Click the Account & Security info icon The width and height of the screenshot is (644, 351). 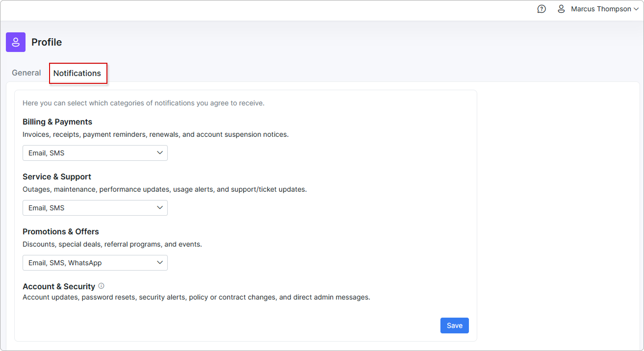click(101, 286)
